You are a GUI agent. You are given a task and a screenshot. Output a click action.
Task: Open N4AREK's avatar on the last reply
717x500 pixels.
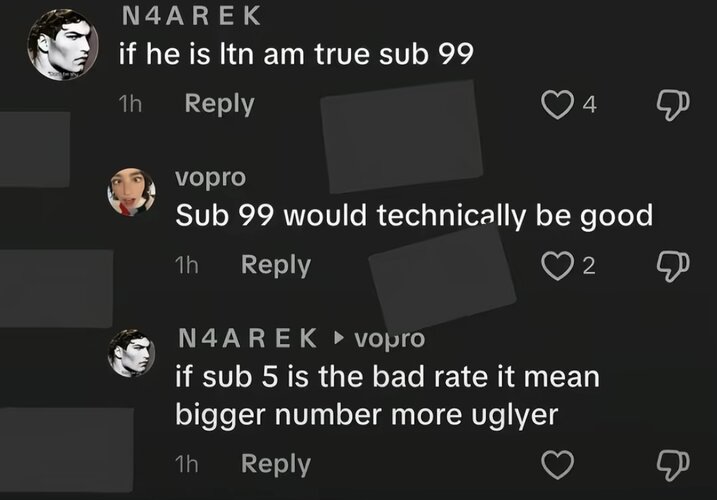point(132,353)
